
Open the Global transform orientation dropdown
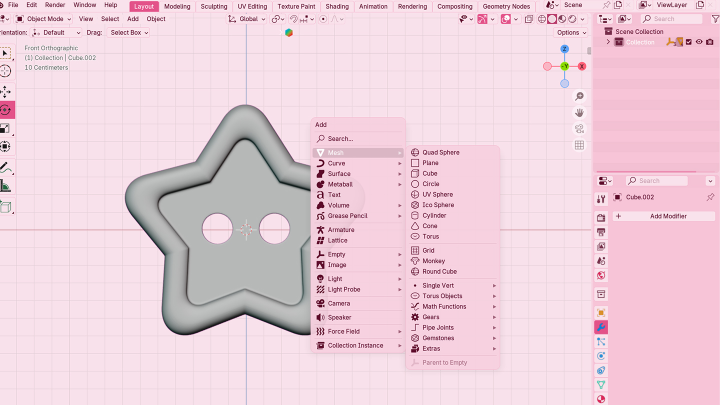[247, 19]
